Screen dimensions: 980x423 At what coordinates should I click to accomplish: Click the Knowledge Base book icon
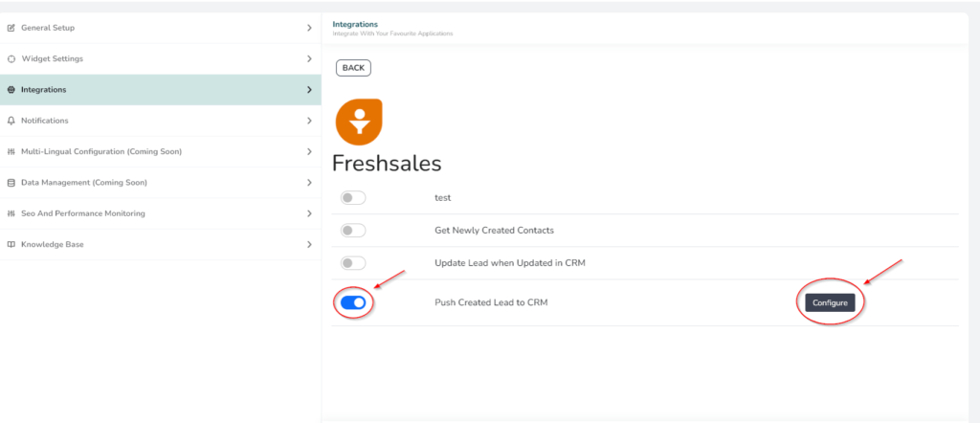[x=11, y=244]
